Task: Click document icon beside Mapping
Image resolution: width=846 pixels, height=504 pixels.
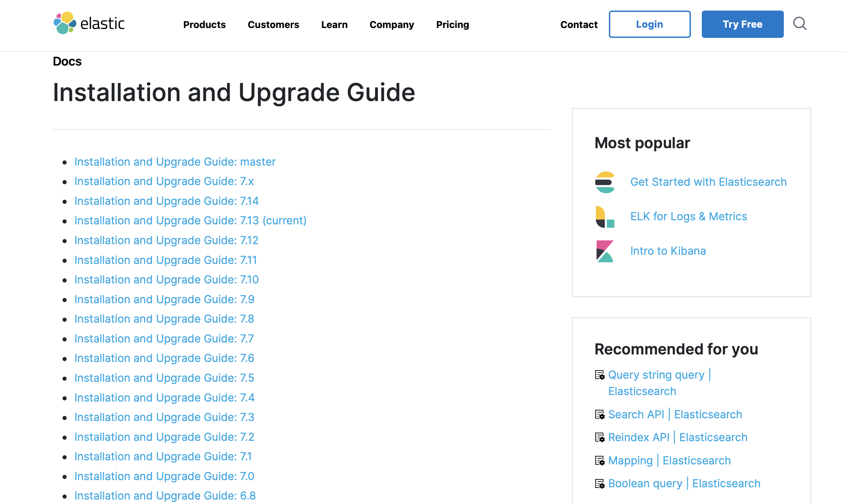Action: (600, 461)
